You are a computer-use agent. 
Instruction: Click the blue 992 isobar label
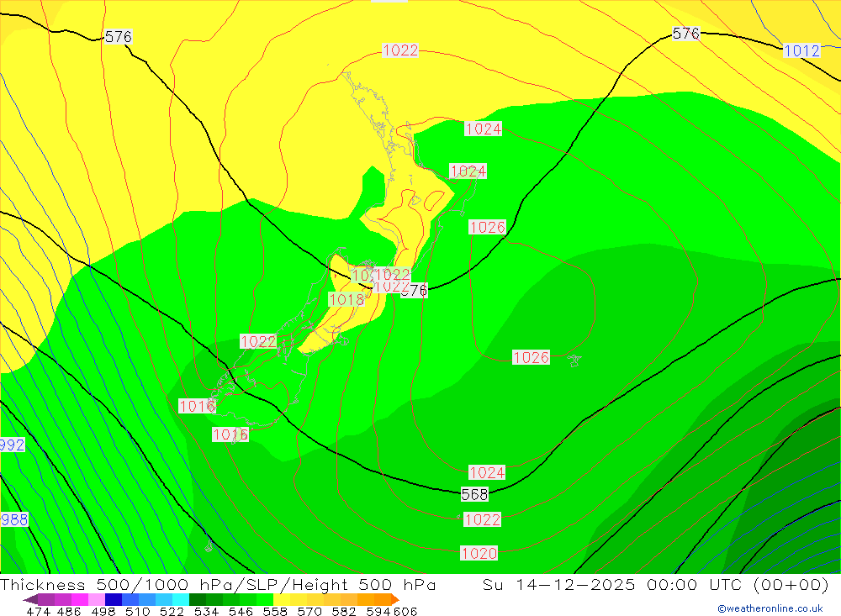coord(12,445)
